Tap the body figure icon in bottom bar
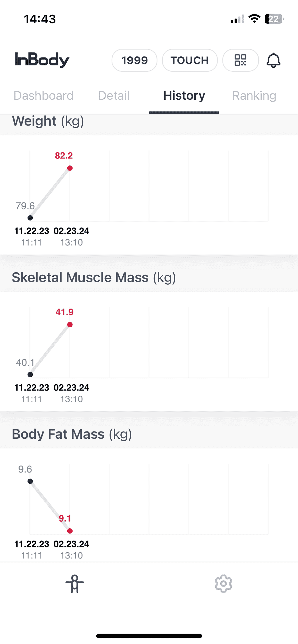The height and width of the screenshot is (644, 298). 74,584
